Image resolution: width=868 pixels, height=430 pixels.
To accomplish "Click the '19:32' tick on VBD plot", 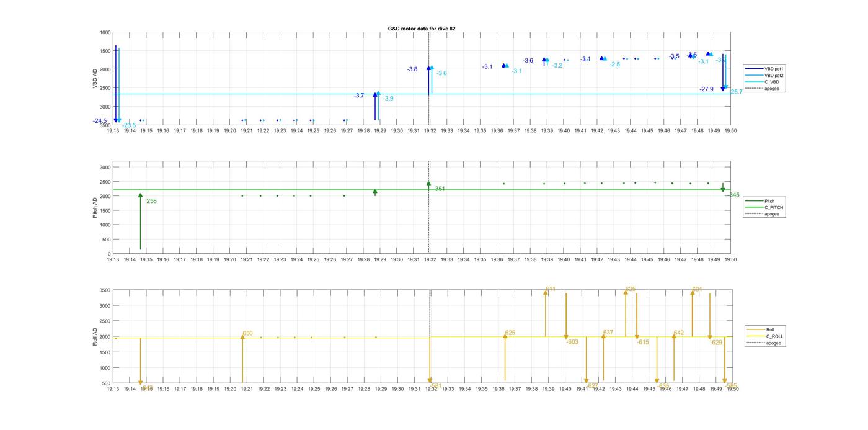I will (430, 131).
